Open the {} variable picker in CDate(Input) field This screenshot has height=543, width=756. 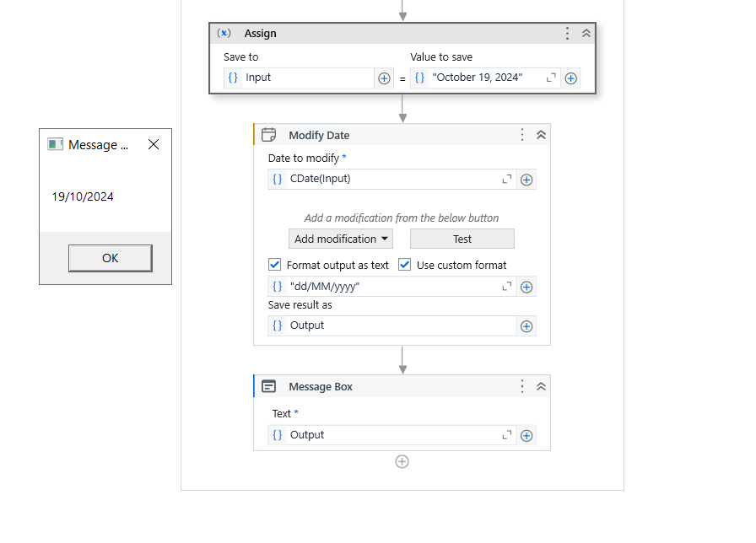pyautogui.click(x=276, y=179)
